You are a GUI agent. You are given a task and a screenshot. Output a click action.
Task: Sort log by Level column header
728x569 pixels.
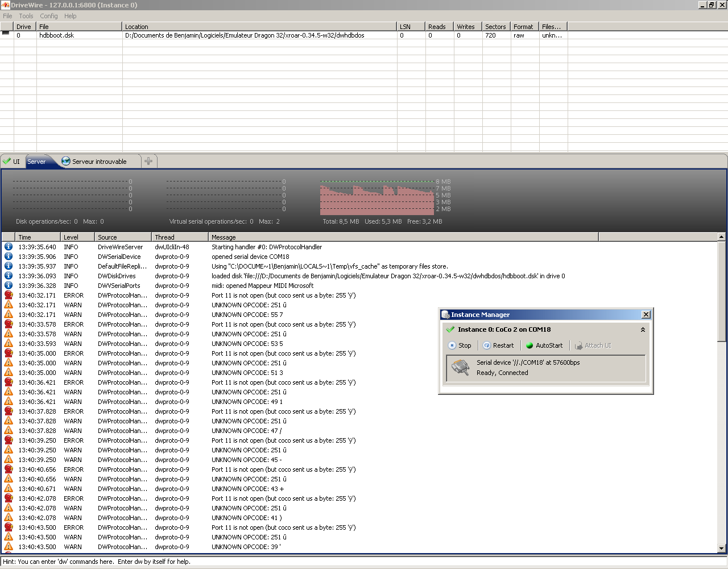click(x=77, y=237)
